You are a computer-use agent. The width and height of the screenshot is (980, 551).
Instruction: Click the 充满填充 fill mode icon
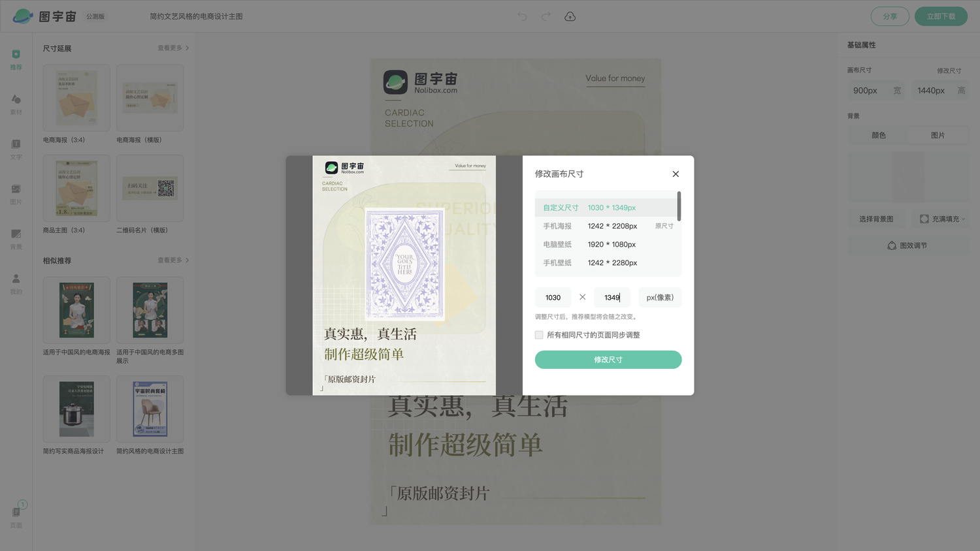coord(924,219)
